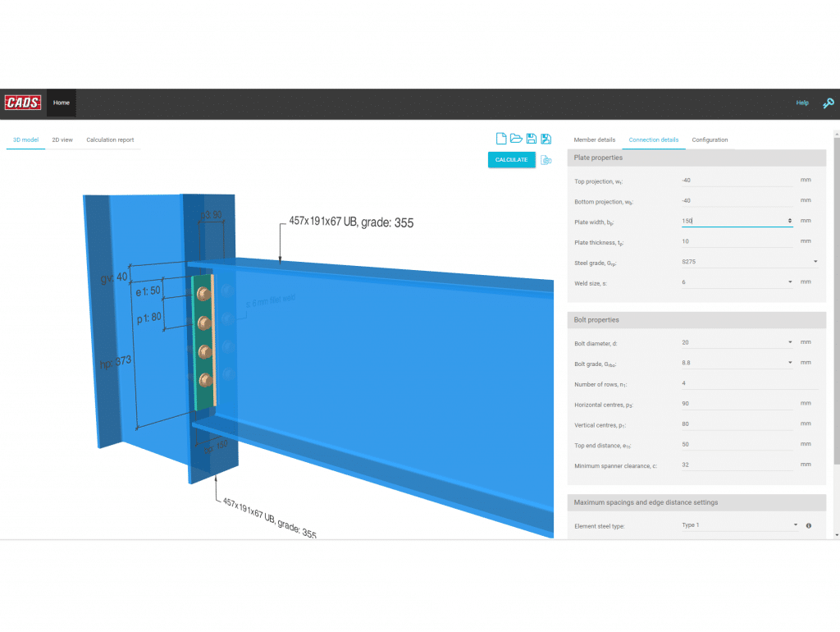The width and height of the screenshot is (840, 632).
Task: View the Calculation report tab
Action: click(x=110, y=140)
